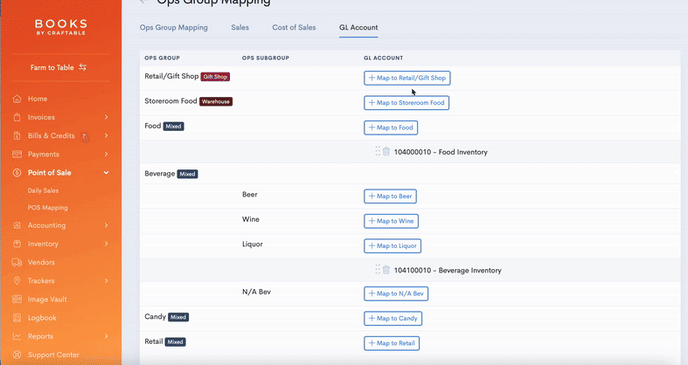This screenshot has width=688, height=365.
Task: Select POS Mapping in the sidebar
Action: (48, 208)
